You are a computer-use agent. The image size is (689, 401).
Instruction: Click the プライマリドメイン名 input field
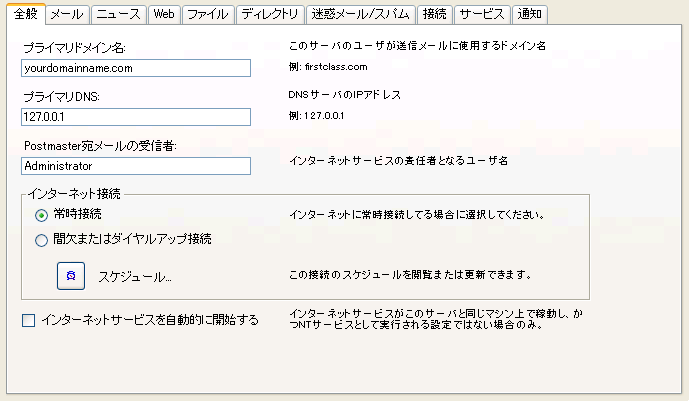pos(135,68)
